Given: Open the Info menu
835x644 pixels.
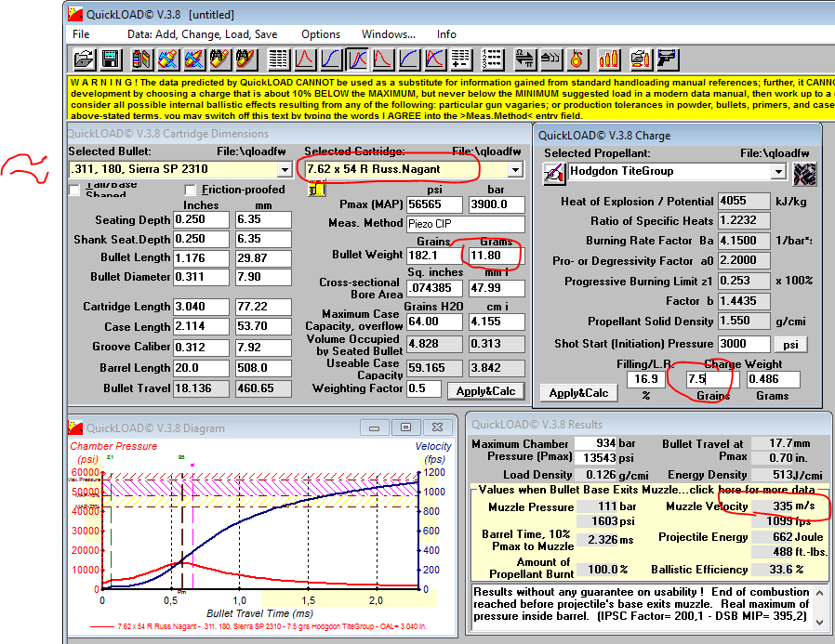Looking at the screenshot, I should (446, 34).
